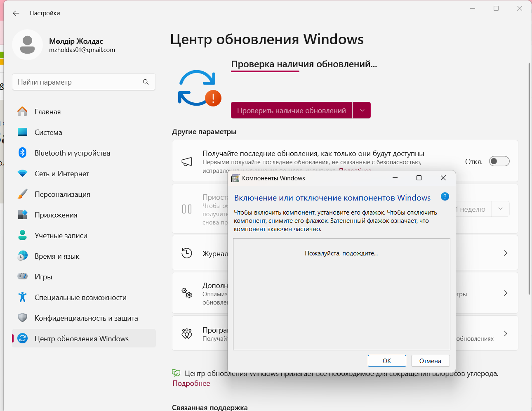Viewport: 532px width, 411px height.
Task: Click the Приложения apps icon
Action: coord(23,215)
